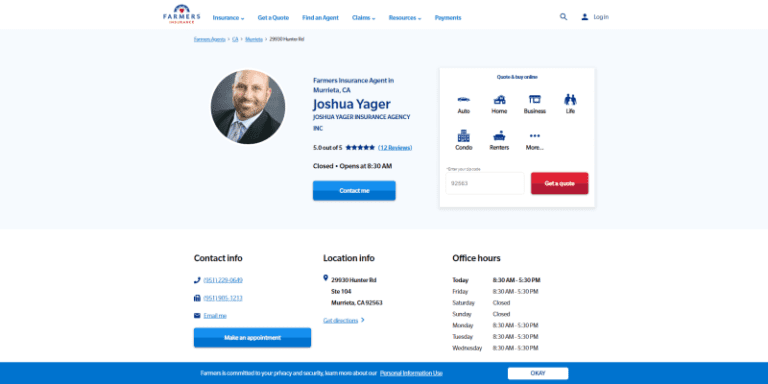Open the Get directions link
Image resolution: width=768 pixels, height=384 pixels.
pyautogui.click(x=340, y=320)
